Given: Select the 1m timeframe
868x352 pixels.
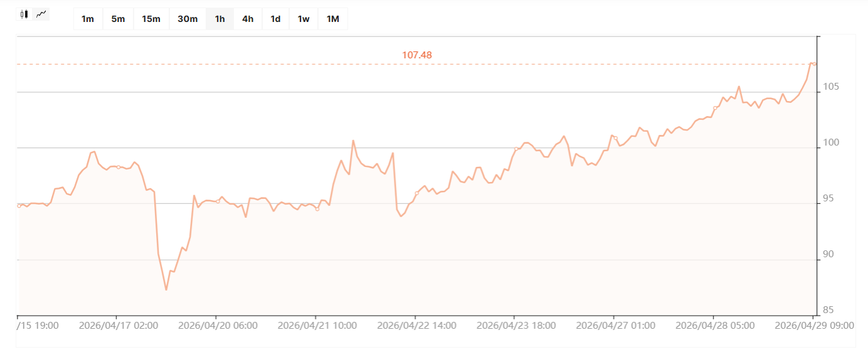Looking at the screenshot, I should 88,19.
